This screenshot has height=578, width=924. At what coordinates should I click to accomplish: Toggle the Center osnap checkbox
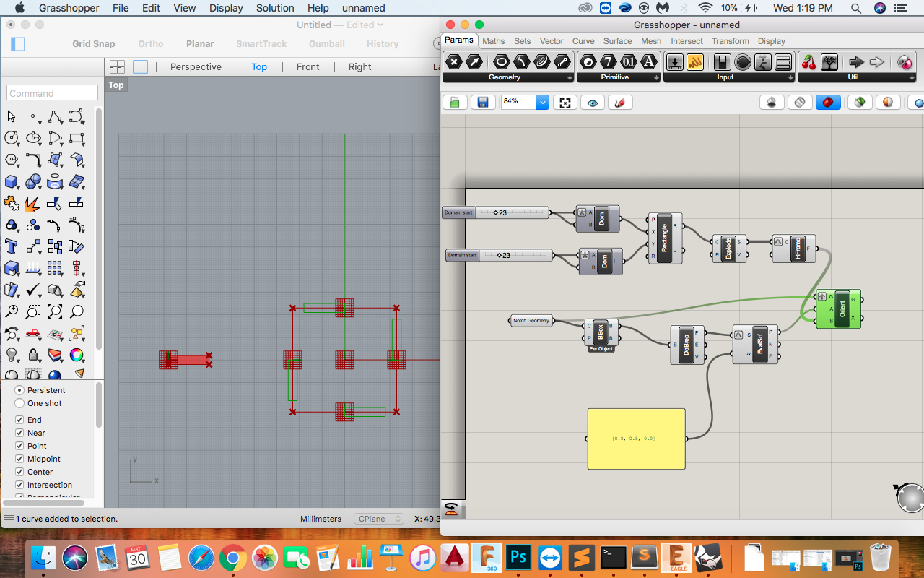pyautogui.click(x=19, y=472)
